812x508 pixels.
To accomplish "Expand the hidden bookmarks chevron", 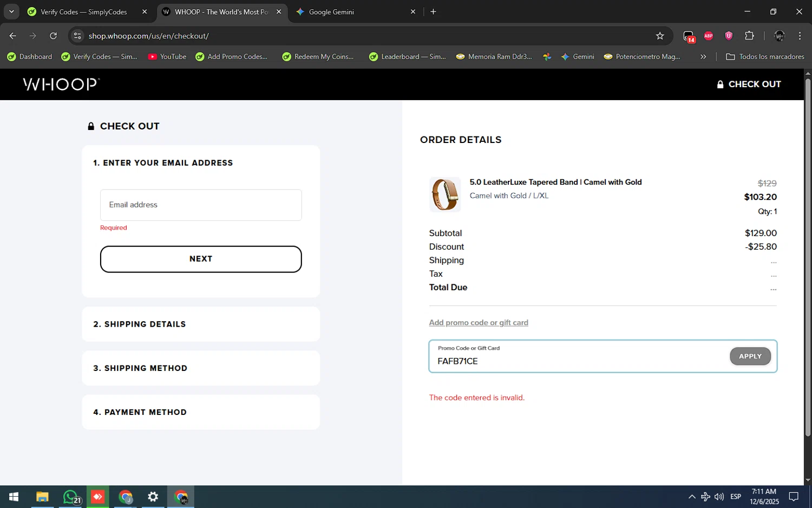I will point(703,56).
